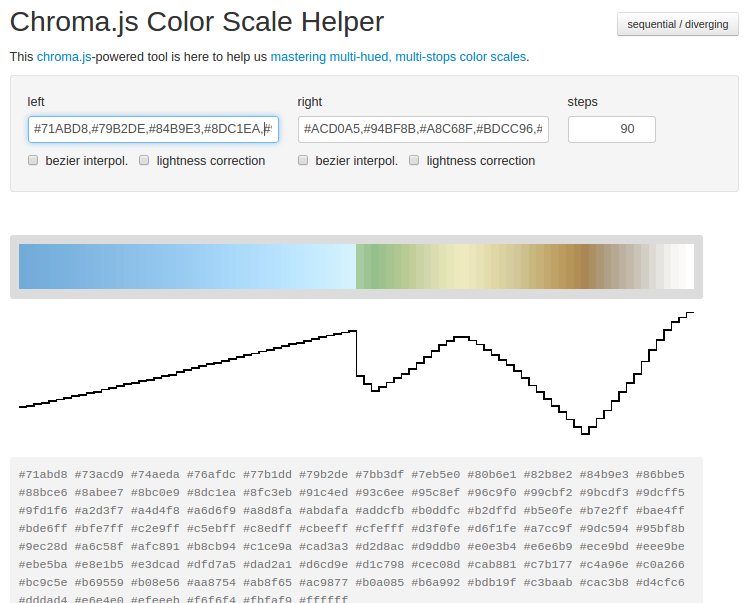The height and width of the screenshot is (603, 749).
Task: Select hex code #ebe5ba in output
Action: [x=43, y=565]
